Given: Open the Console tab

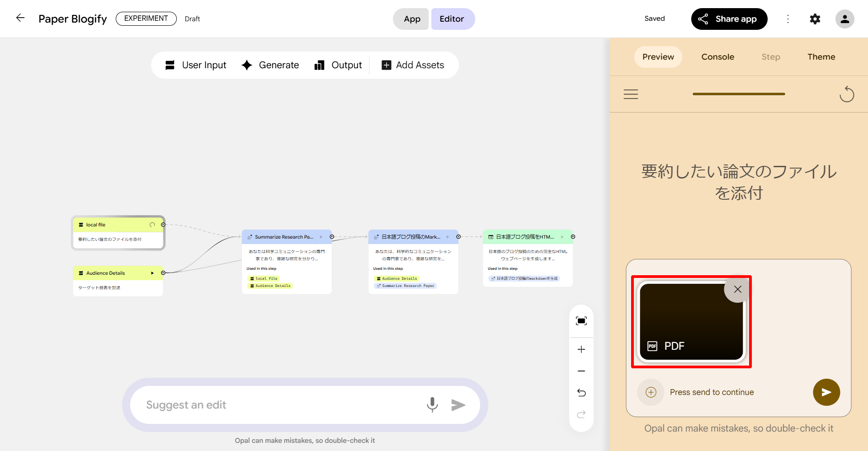Looking at the screenshot, I should coord(717,57).
